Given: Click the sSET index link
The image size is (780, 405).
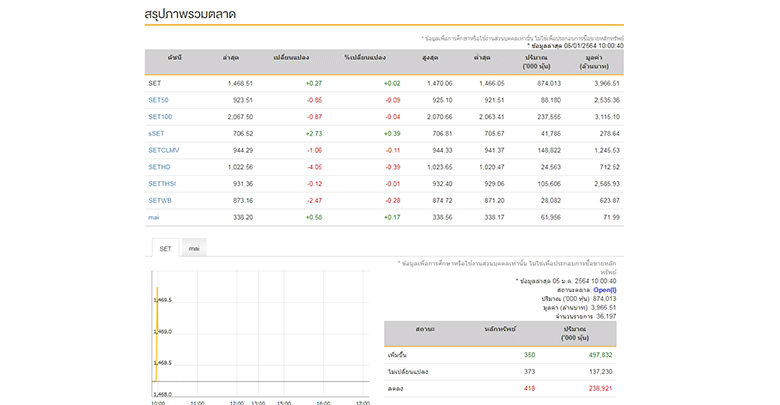Looking at the screenshot, I should coord(156,133).
